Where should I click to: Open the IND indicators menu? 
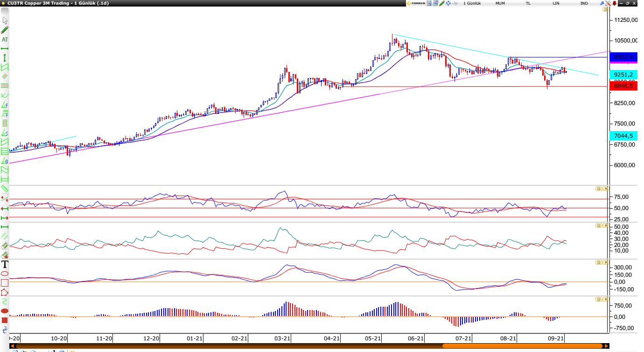click(x=584, y=3)
